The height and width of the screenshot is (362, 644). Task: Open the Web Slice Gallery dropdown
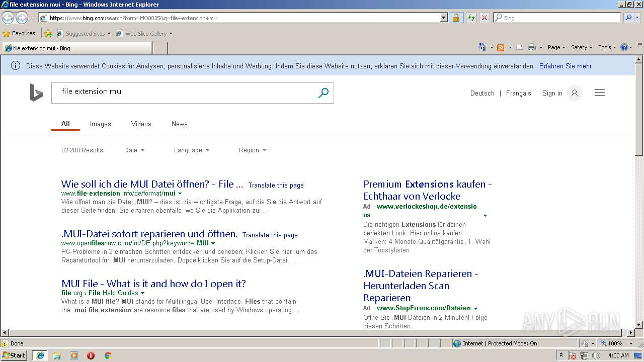(171, 34)
